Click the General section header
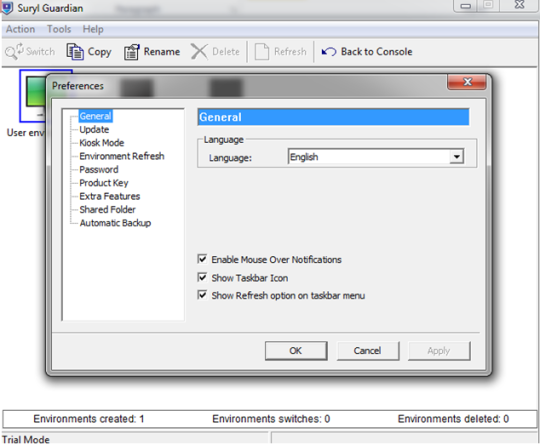The image size is (540, 445). (333, 117)
